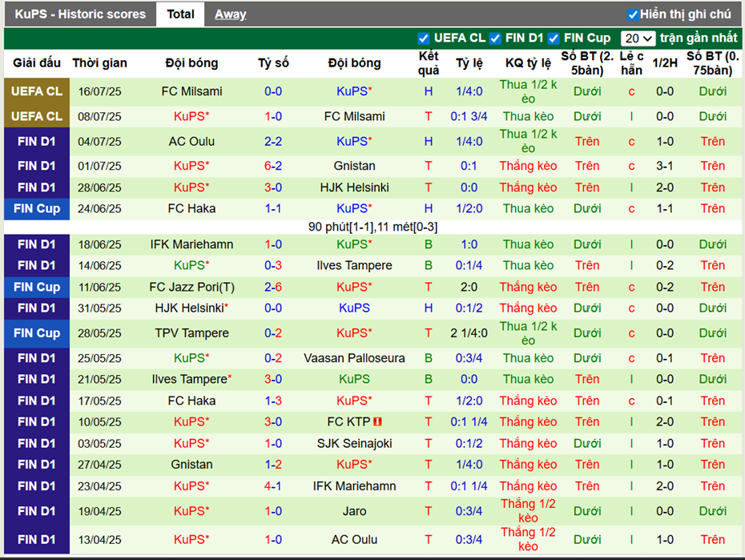Click FIN Cup league cell for 24/06/25
The width and height of the screenshot is (745, 560).
(37, 208)
